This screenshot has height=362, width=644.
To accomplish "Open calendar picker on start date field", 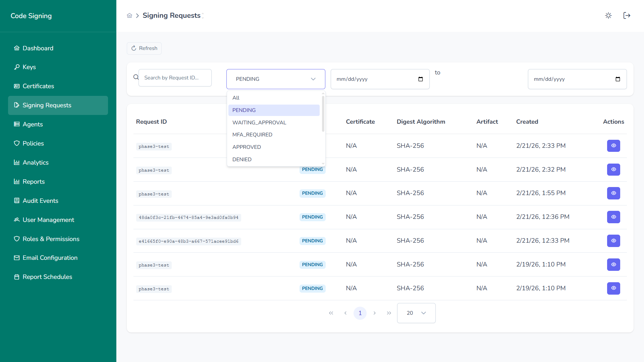I will (420, 79).
